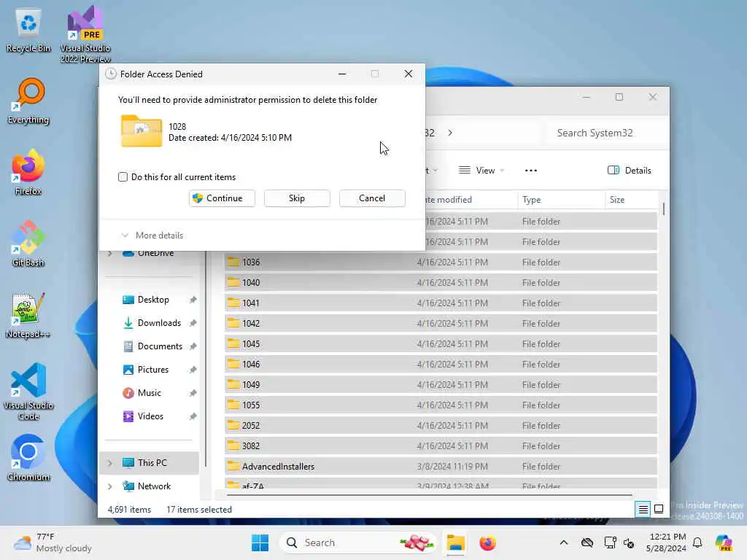
Task: Select the 1055 folder row
Action: pos(441,405)
